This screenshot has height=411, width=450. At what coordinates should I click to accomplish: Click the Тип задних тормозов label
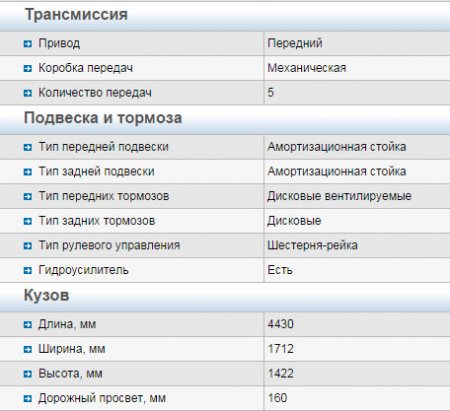coord(97,221)
